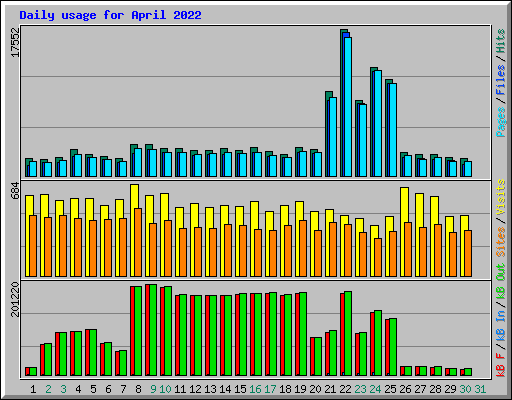Click the cyan pages bar for day 25
Screen dimensions: 512x400
coord(393,130)
